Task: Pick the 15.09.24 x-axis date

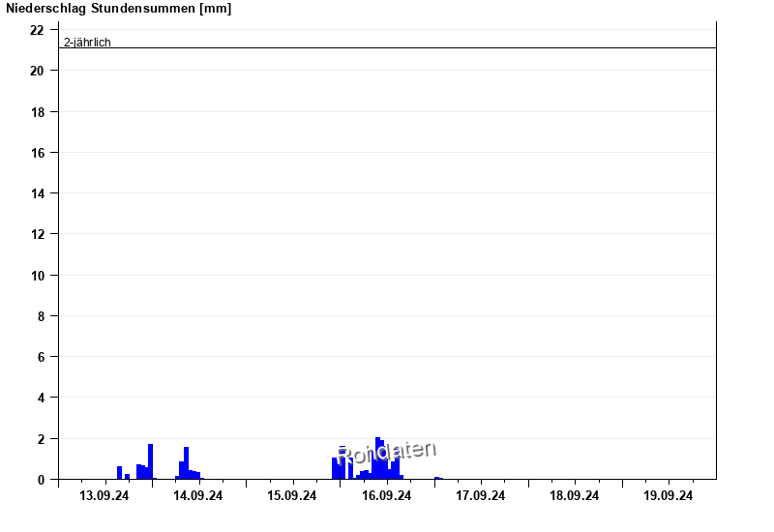Action: click(x=292, y=496)
